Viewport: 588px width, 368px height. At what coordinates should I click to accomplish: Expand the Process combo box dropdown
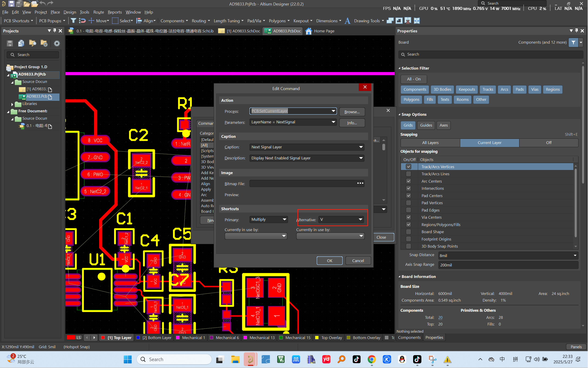click(333, 111)
